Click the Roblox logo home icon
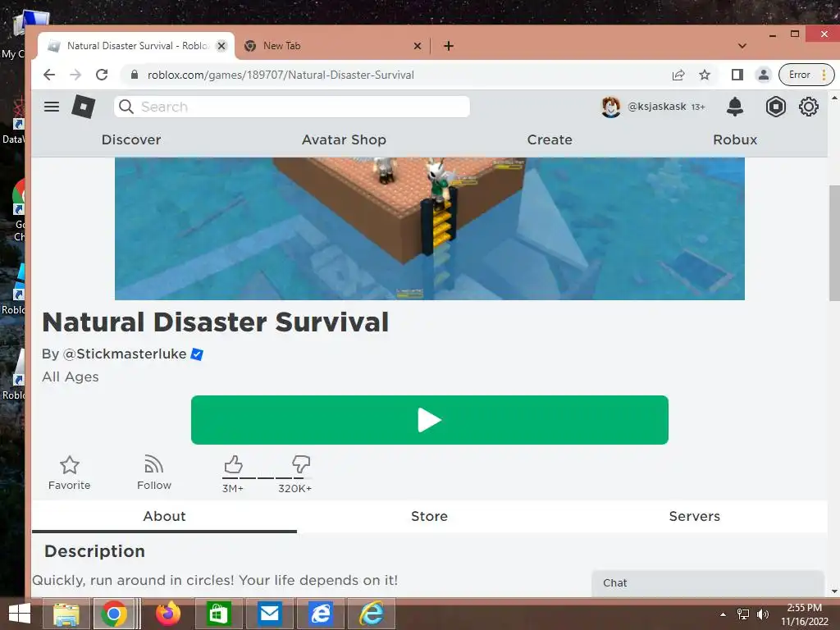840x630 pixels. (84, 107)
